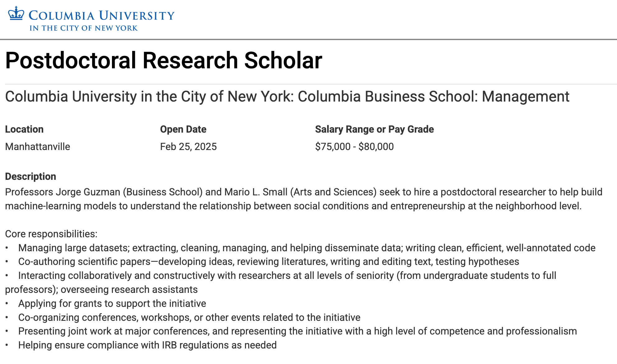Click the Postdoctoral Research Scholar heading

(x=164, y=60)
